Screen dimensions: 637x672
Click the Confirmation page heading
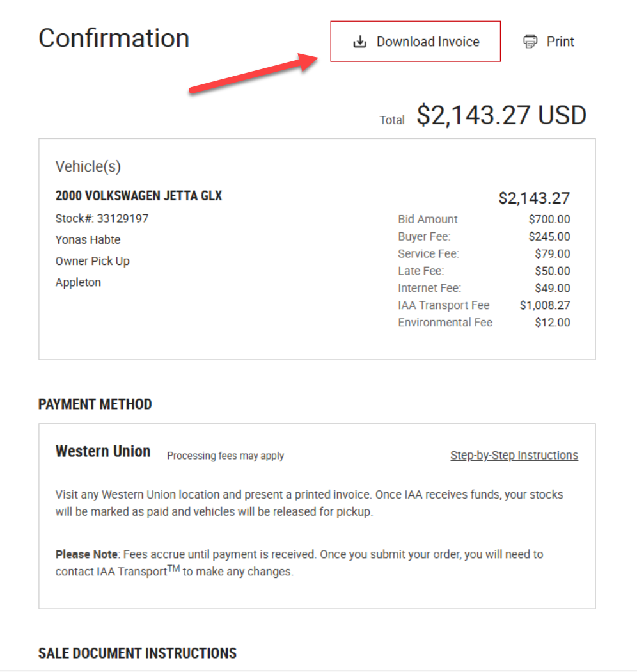tap(114, 38)
